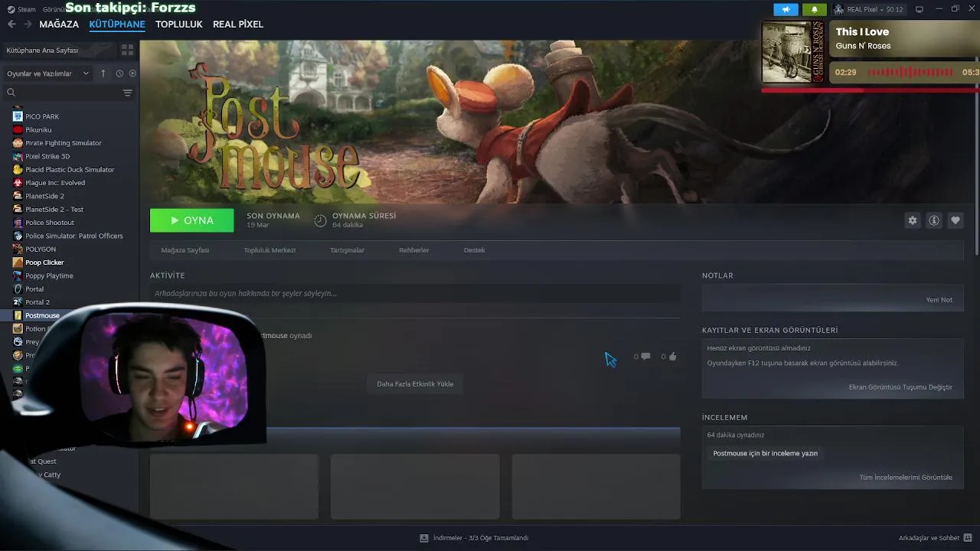This screenshot has width=980, height=551.
Task: Open the PICO PARK icon entry
Action: tap(18, 116)
